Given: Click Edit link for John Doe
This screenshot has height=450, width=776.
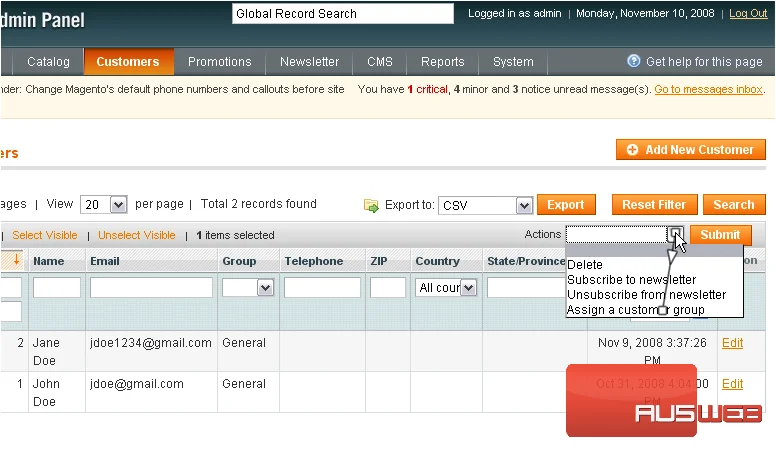Looking at the screenshot, I should coord(732,384).
